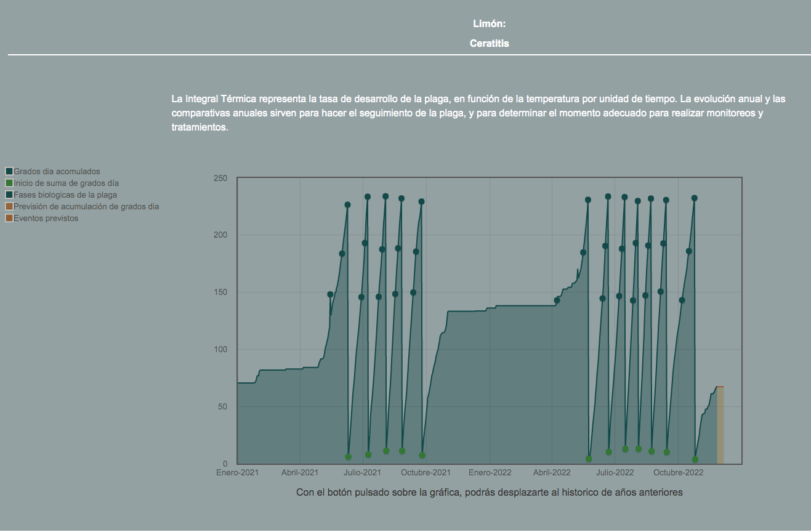
Task: Toggle the 'Inicio de suma de grados día' legend label
Action: (x=66, y=183)
